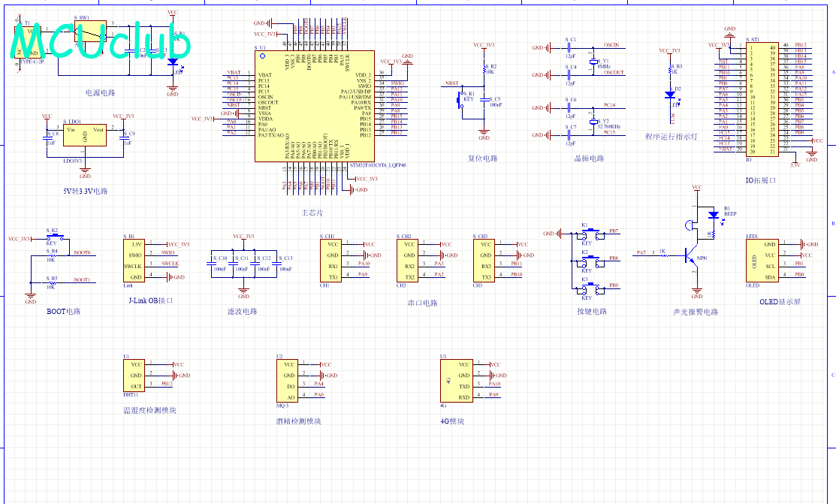Select the S_Y1 8MHz crystal
This screenshot has width=836, height=504.
click(x=593, y=62)
